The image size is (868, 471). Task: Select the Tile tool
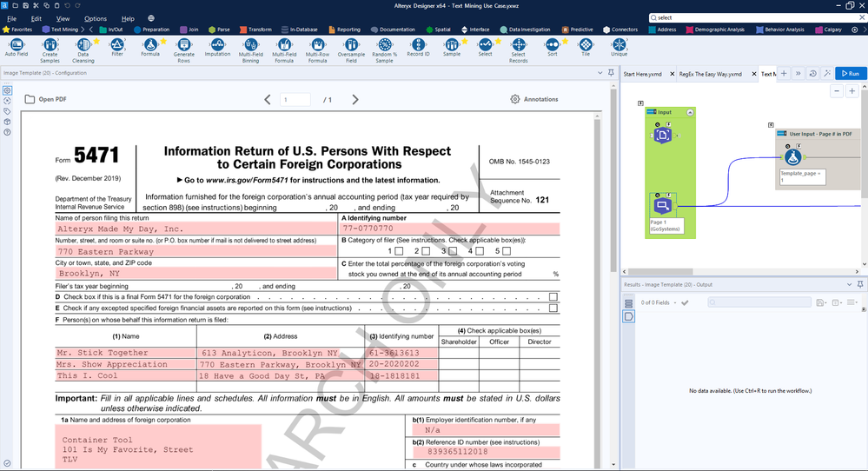(585, 48)
